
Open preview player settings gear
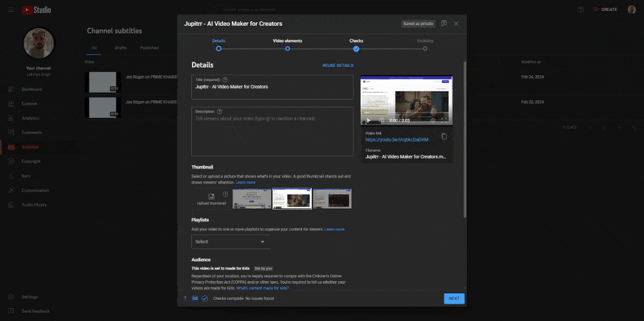433,121
